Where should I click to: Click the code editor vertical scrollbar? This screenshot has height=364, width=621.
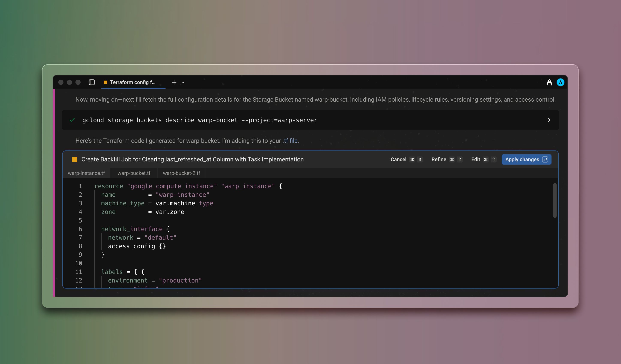pyautogui.click(x=555, y=200)
